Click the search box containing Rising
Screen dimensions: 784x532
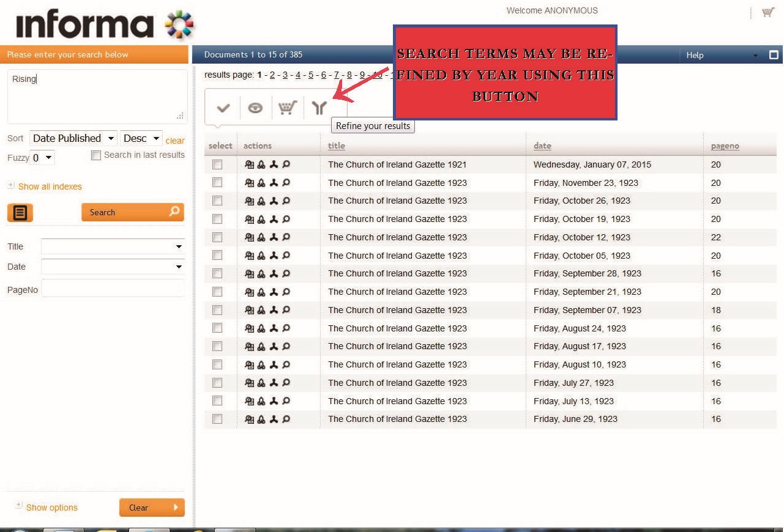pos(97,97)
